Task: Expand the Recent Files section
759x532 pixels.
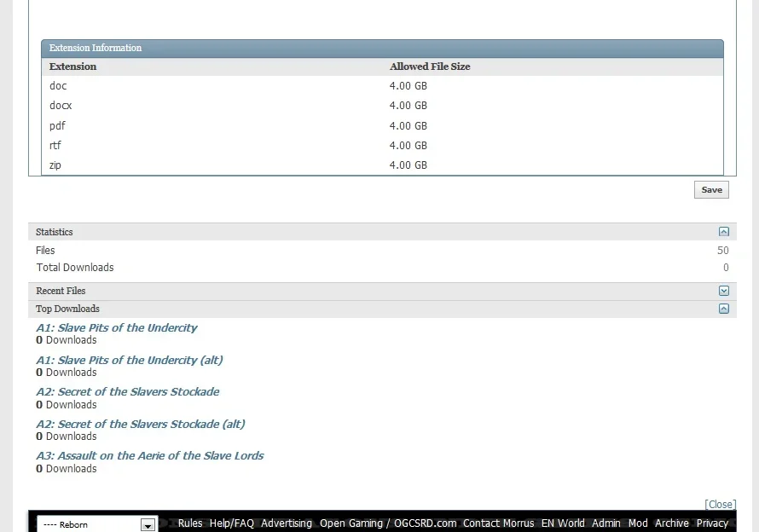Action: pyautogui.click(x=723, y=292)
